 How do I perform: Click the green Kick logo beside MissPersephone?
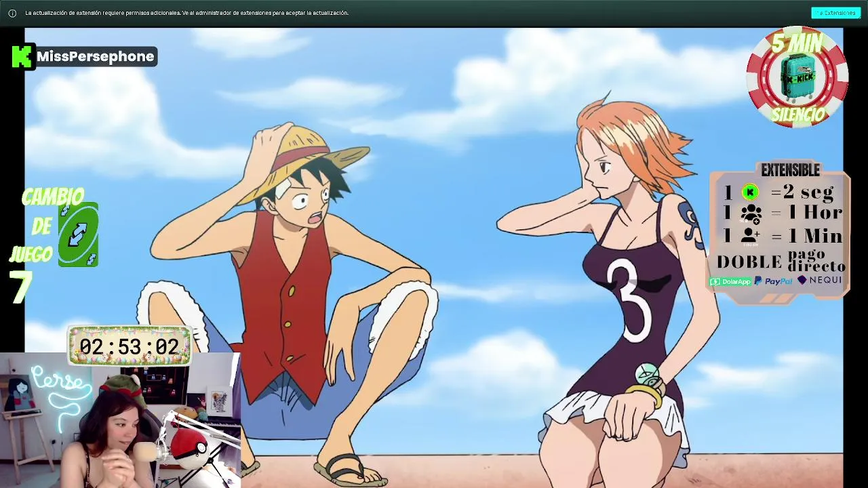pyautogui.click(x=22, y=56)
